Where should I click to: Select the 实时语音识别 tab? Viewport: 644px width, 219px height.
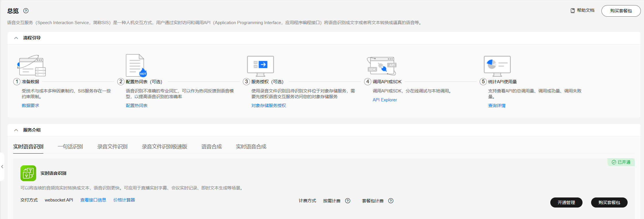tap(28, 147)
